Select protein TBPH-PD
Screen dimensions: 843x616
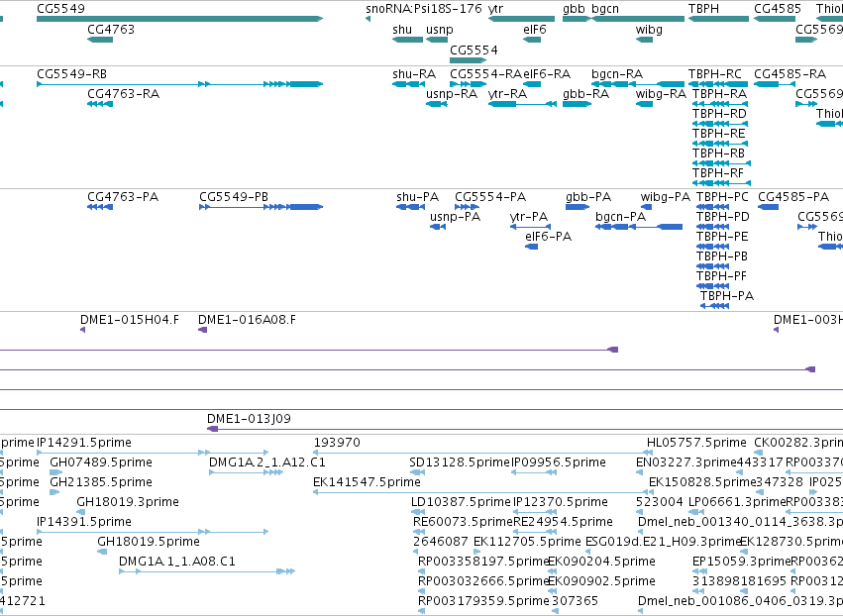click(x=722, y=217)
